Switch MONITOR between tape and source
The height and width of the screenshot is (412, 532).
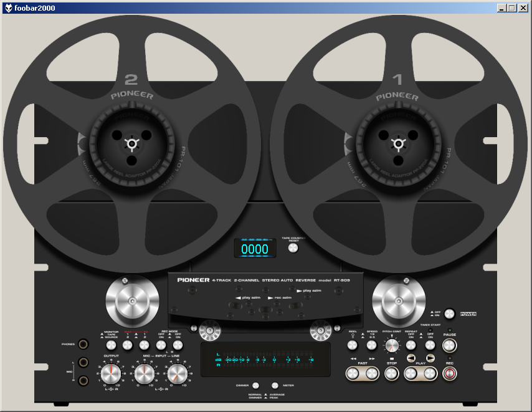pos(111,345)
